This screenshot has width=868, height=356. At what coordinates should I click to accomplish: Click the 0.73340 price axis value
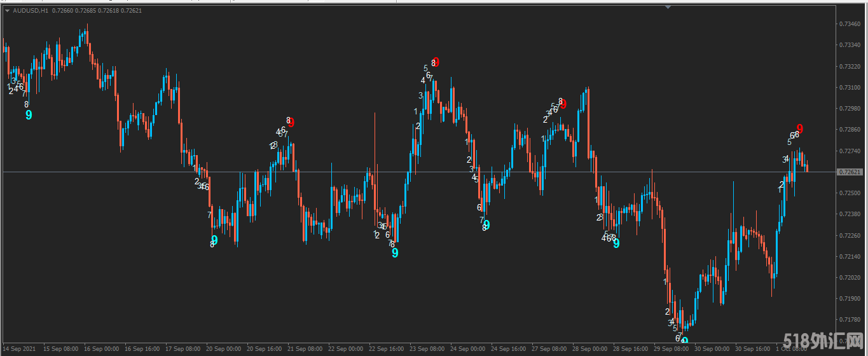click(848, 45)
